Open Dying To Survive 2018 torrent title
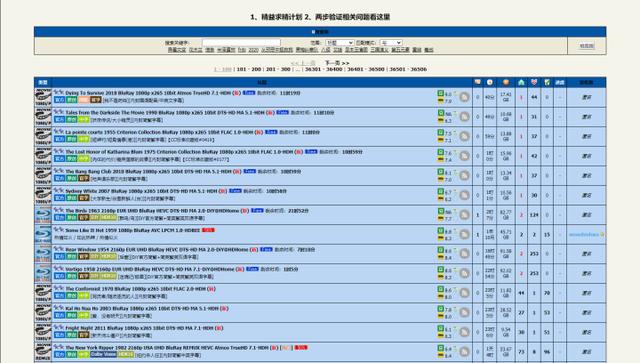 (148, 93)
